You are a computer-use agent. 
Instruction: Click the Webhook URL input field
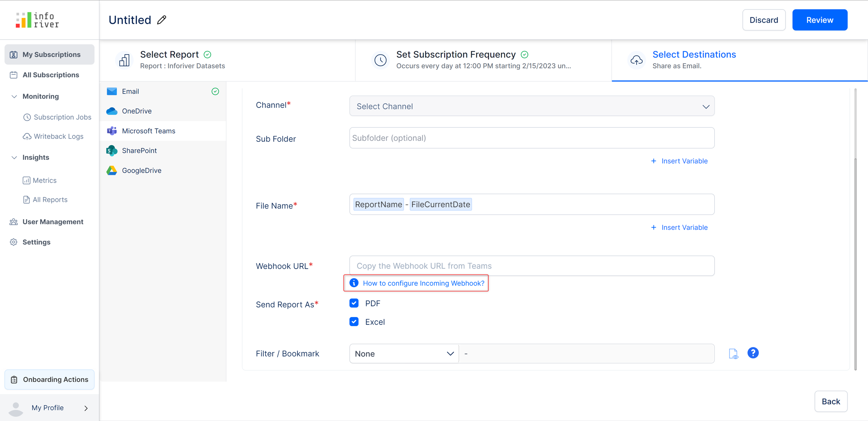[x=532, y=266]
